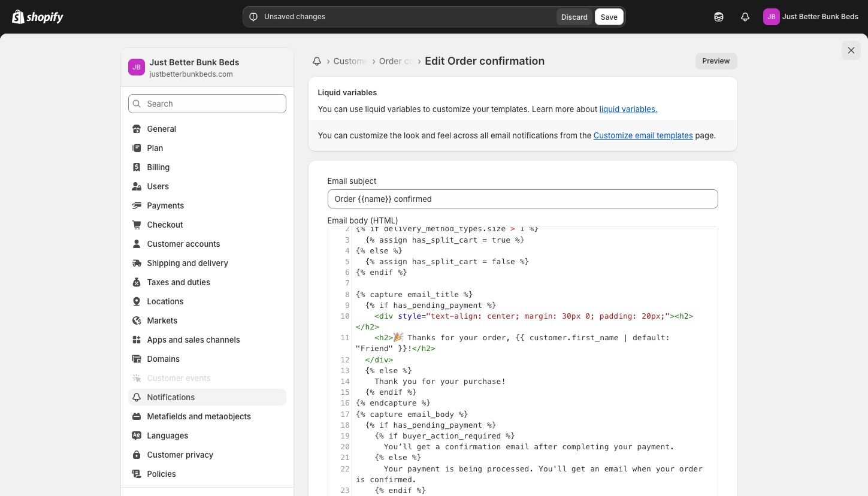Close the settings panel
This screenshot has width=868, height=496.
point(851,50)
